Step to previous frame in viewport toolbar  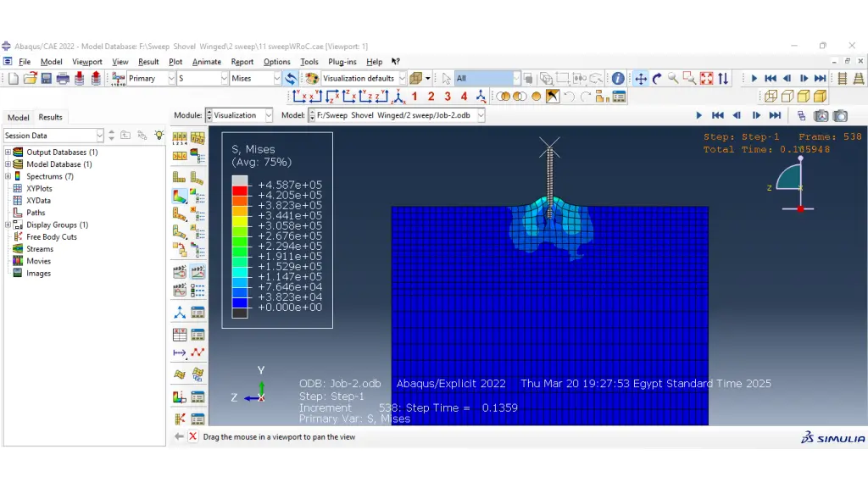coord(737,115)
